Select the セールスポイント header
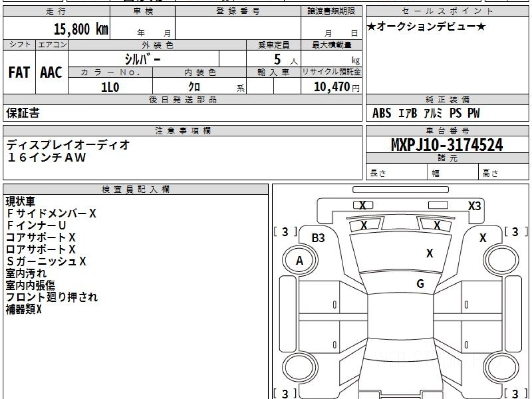532x399 pixels. pyautogui.click(x=448, y=12)
